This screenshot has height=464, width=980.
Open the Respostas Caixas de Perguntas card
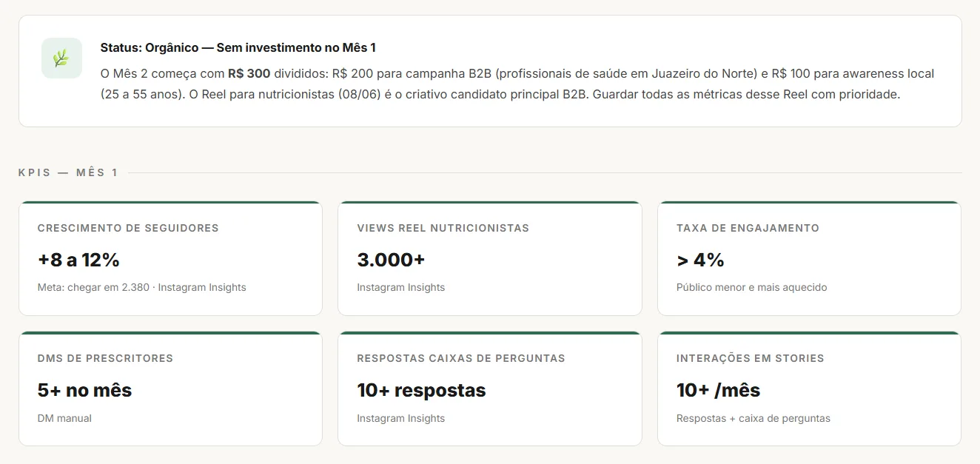click(490, 389)
